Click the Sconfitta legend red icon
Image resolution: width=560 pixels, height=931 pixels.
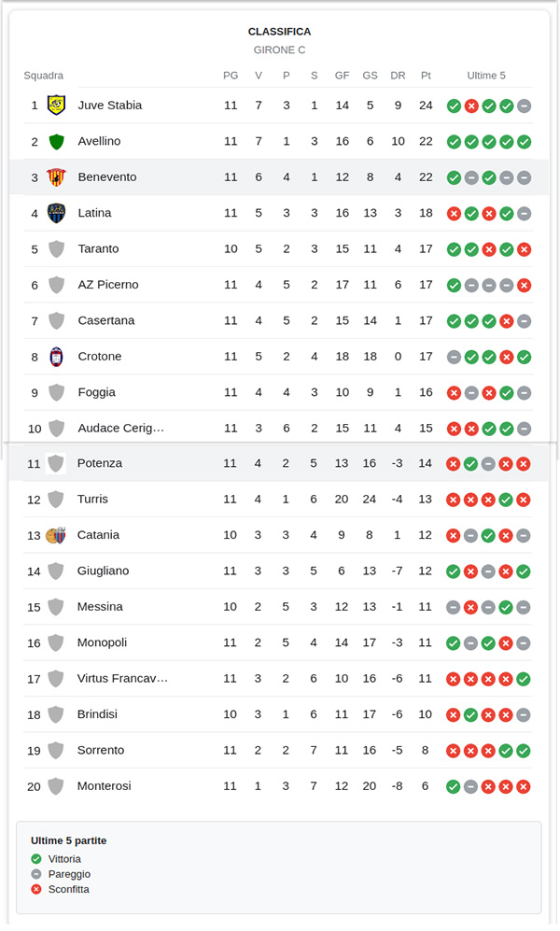pos(36,889)
